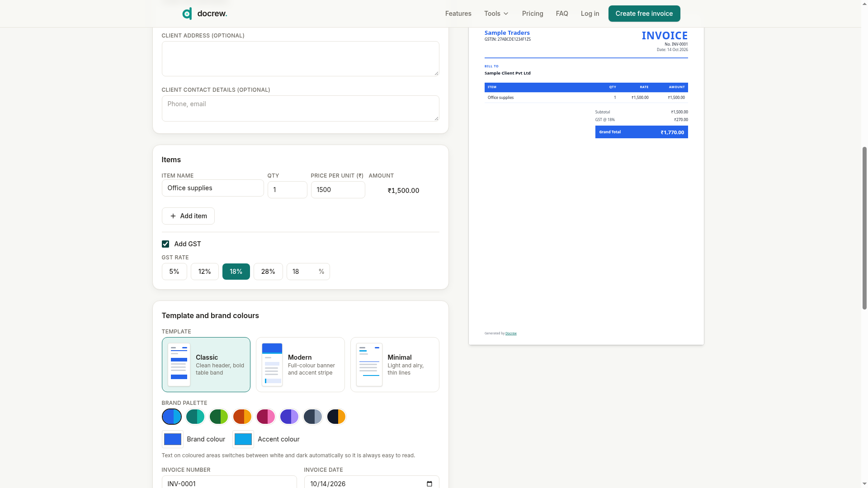Select the teal brand palette swatch
Viewport: 868px width, 488px height.
195,417
